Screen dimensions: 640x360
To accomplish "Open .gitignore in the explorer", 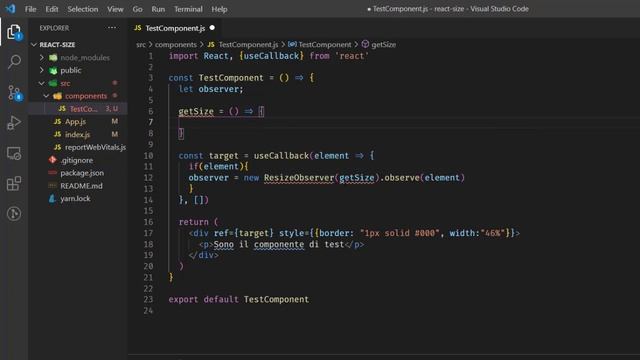I will click(x=78, y=160).
